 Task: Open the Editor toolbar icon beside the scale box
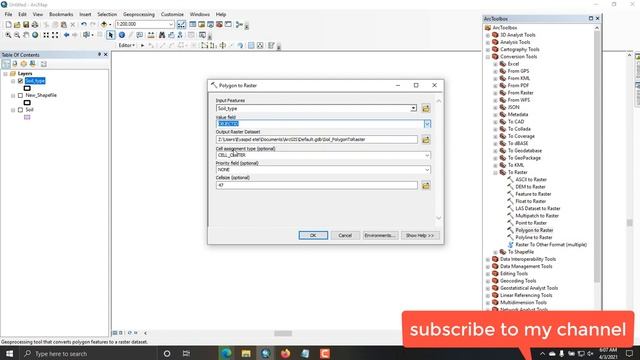[x=182, y=24]
